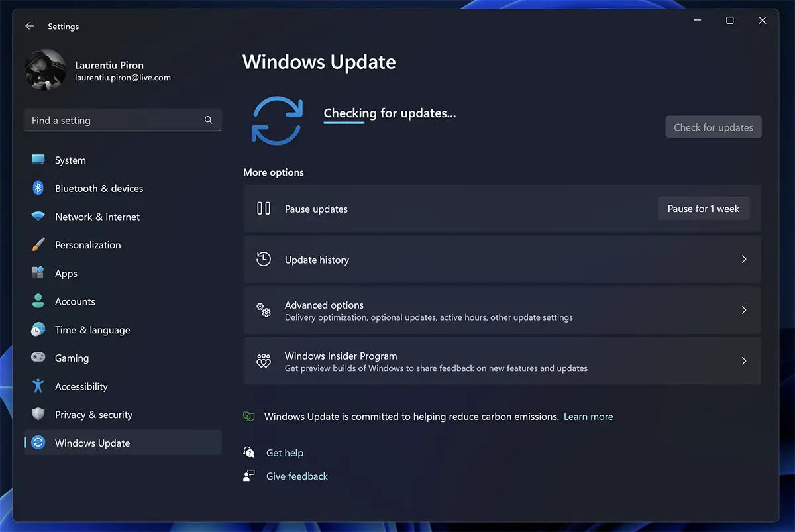Click the Check for updates button
The image size is (795, 532).
pyautogui.click(x=714, y=127)
